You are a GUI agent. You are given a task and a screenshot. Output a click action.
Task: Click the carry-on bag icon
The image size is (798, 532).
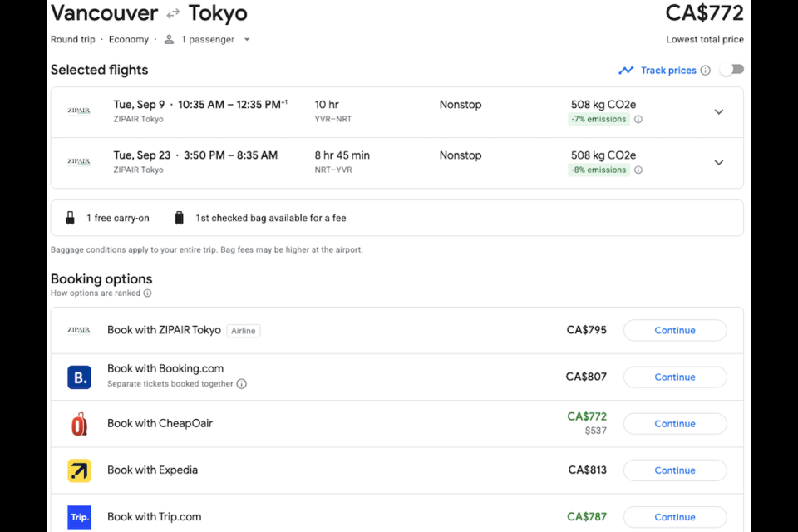[70, 218]
